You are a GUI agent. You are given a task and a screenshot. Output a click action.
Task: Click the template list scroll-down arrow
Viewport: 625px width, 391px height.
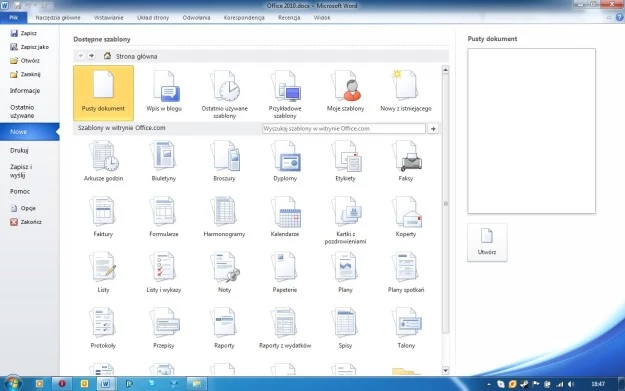(x=445, y=370)
